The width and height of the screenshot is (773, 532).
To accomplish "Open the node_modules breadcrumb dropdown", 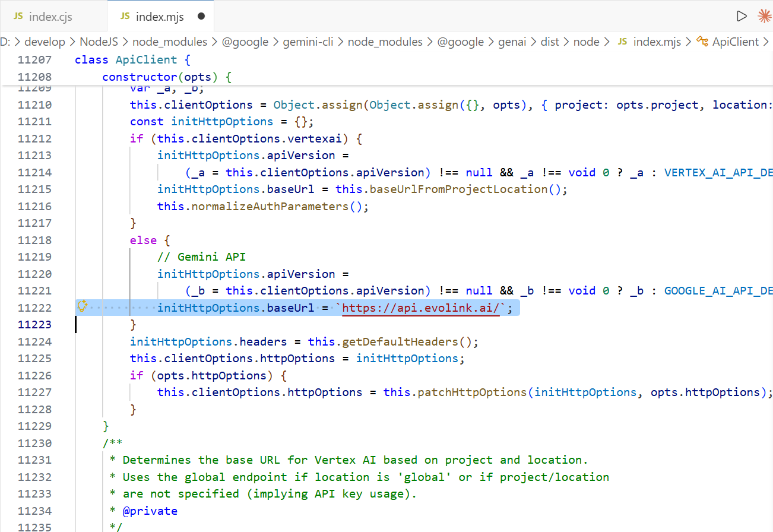I will tap(169, 42).
